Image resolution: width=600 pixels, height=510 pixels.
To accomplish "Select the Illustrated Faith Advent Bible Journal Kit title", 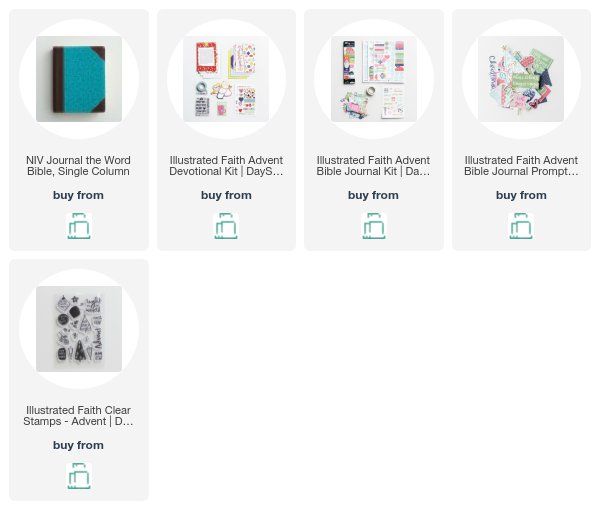I will pyautogui.click(x=373, y=166).
